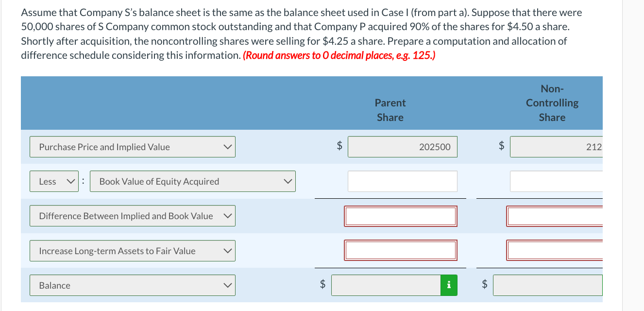Screen dimensions: 644x311
Task: Click the Parent Share purchase price input showing 202500
Action: click(x=402, y=146)
